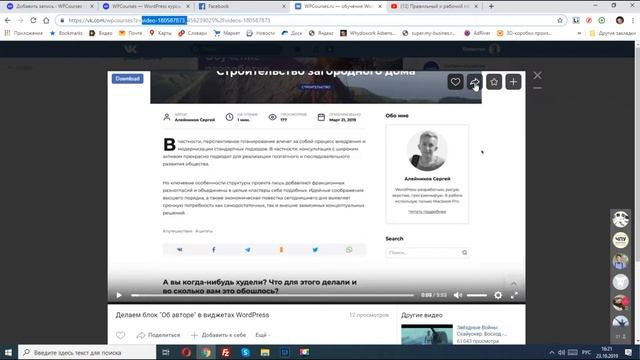Click the video progress bar
The width and height of the screenshot is (640, 360).
pyautogui.click(x=272, y=295)
